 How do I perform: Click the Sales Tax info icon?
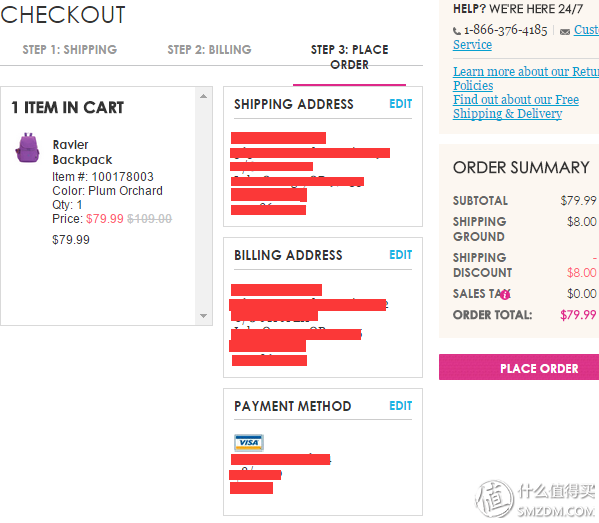[x=505, y=295]
